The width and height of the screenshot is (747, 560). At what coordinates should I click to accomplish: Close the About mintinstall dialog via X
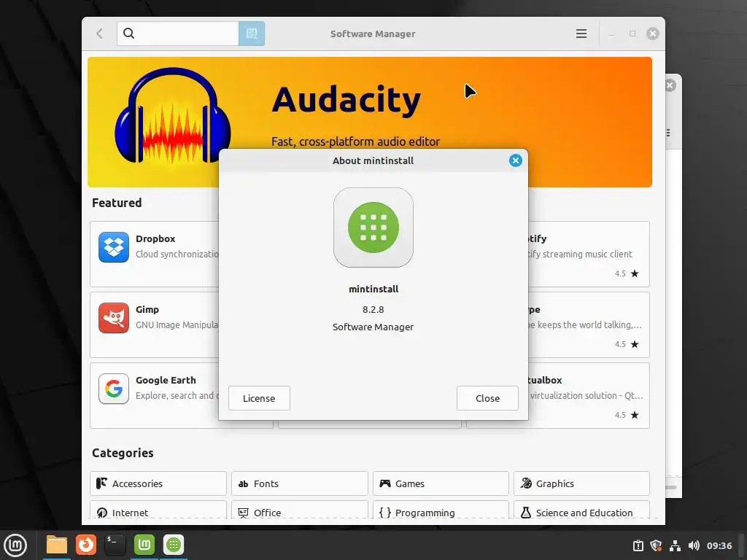516,160
